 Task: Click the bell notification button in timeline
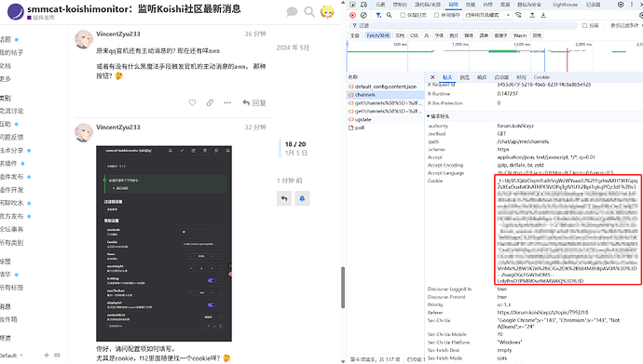click(302, 198)
